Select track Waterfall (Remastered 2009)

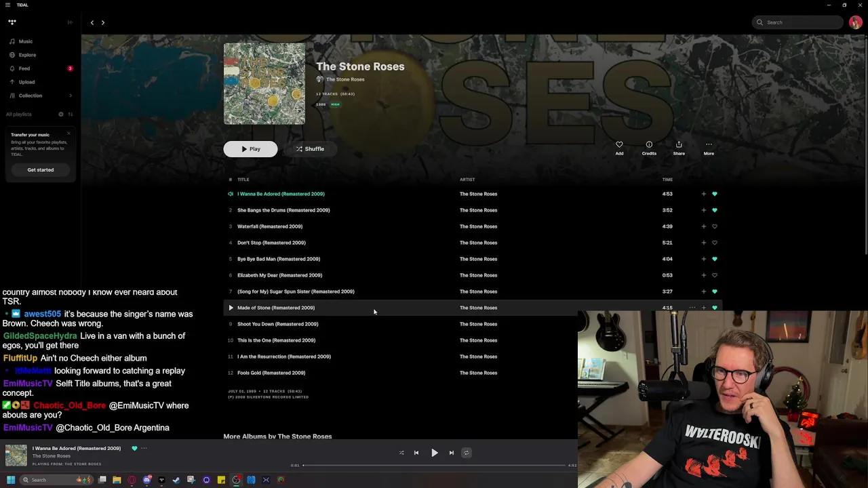[270, 226]
